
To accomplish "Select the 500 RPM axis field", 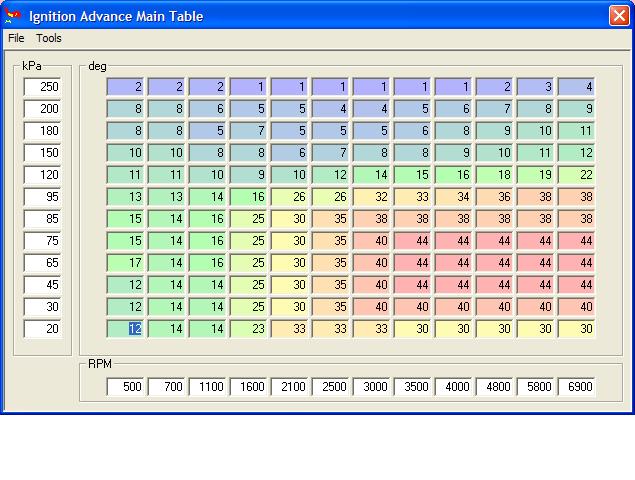I will click(126, 386).
